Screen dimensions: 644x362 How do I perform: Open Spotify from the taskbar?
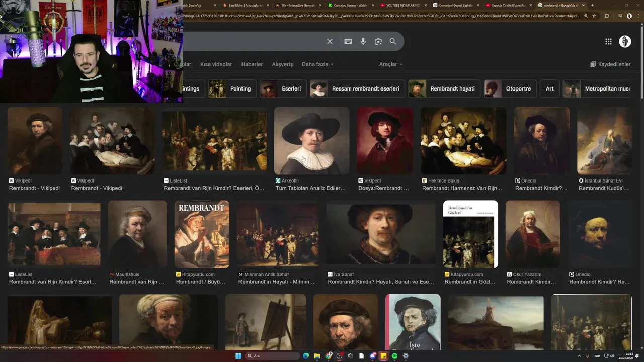tap(394, 356)
